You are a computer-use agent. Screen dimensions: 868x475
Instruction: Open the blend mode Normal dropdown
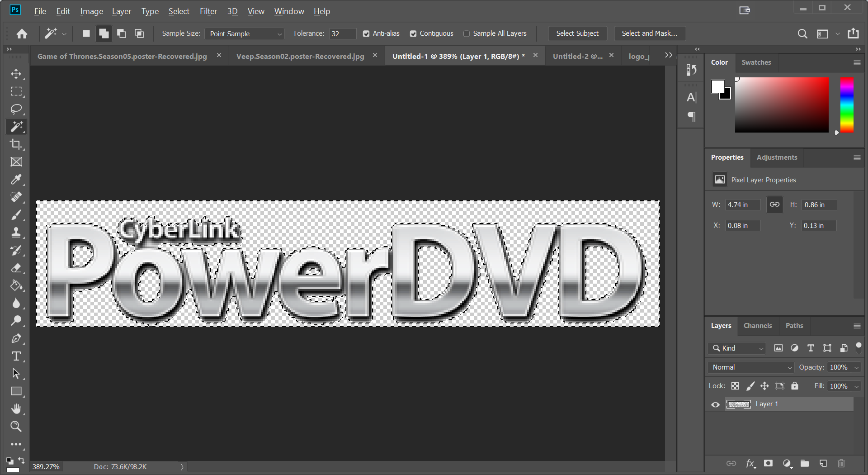pos(750,367)
